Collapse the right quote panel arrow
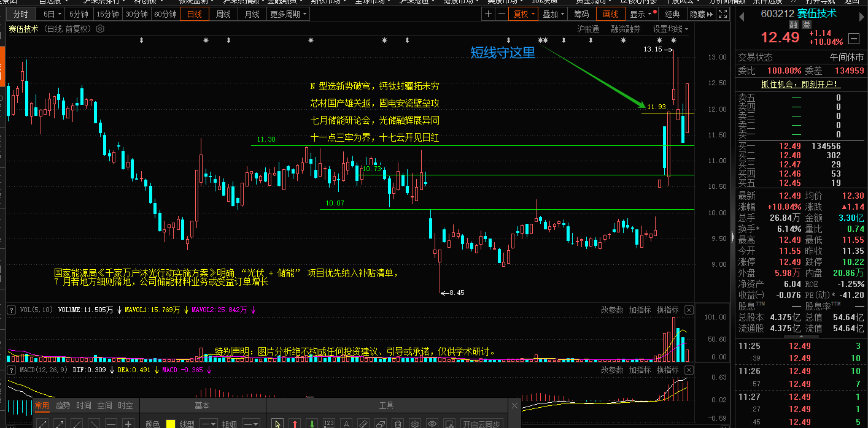This screenshot has height=428, width=868. coord(732,237)
